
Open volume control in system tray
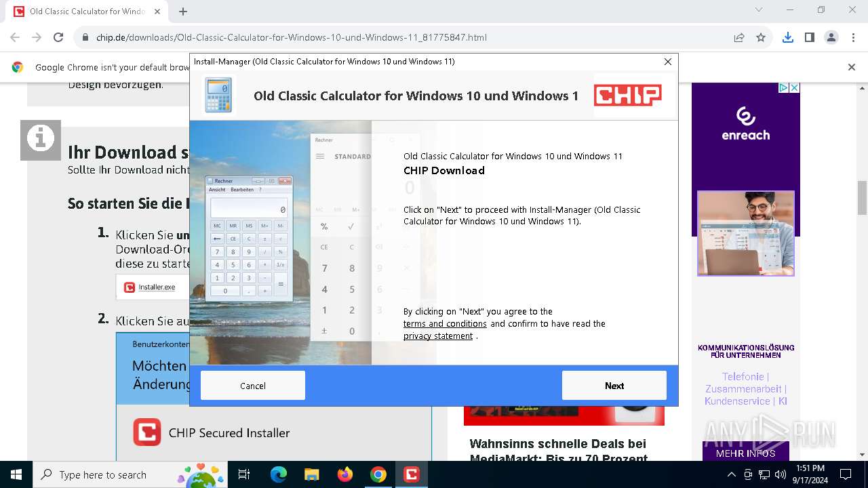pyautogui.click(x=781, y=474)
